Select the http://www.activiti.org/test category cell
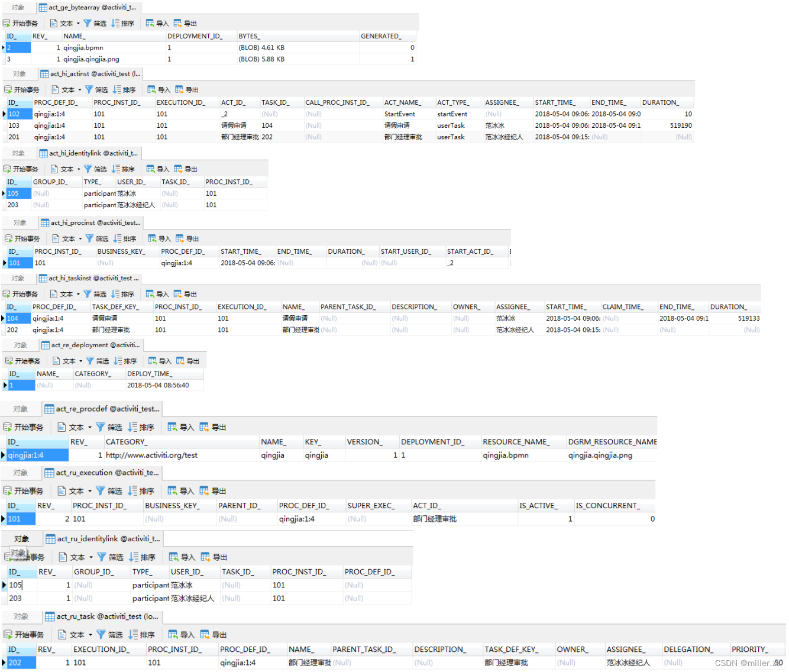The width and height of the screenshot is (789, 672). (x=182, y=455)
